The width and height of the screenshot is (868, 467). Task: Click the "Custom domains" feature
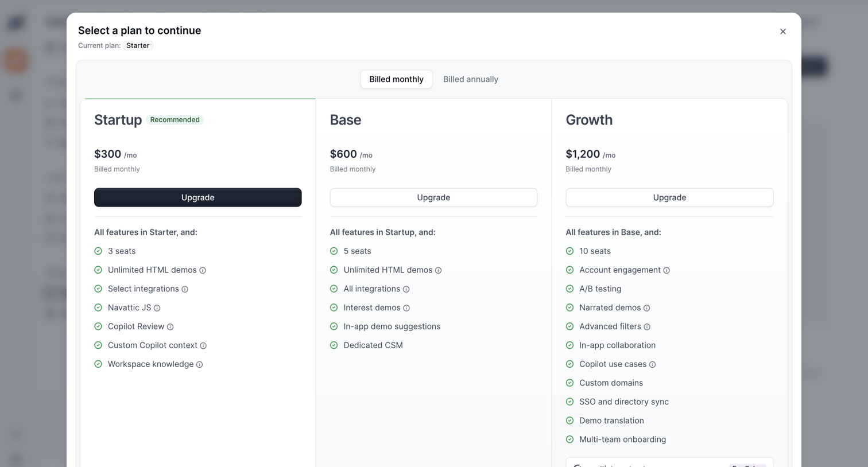(x=611, y=383)
